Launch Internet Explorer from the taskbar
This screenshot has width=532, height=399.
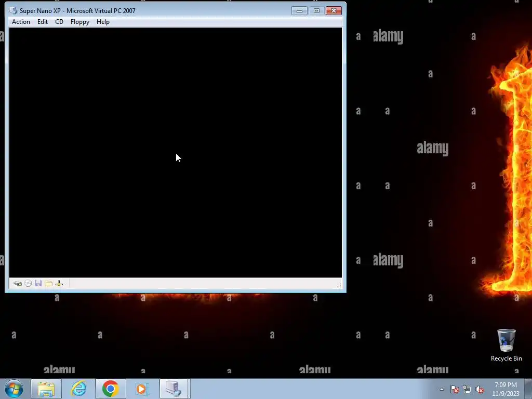click(x=78, y=389)
